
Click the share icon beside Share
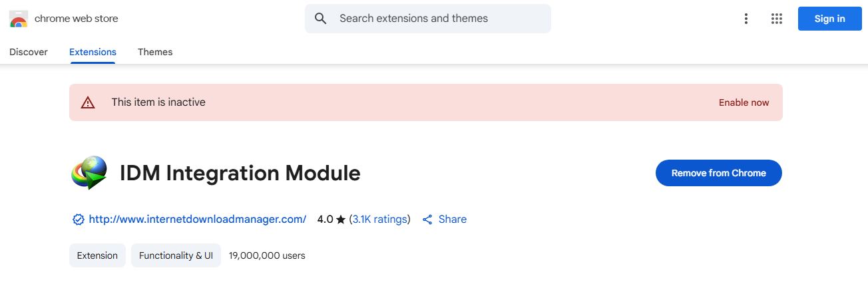(x=428, y=220)
